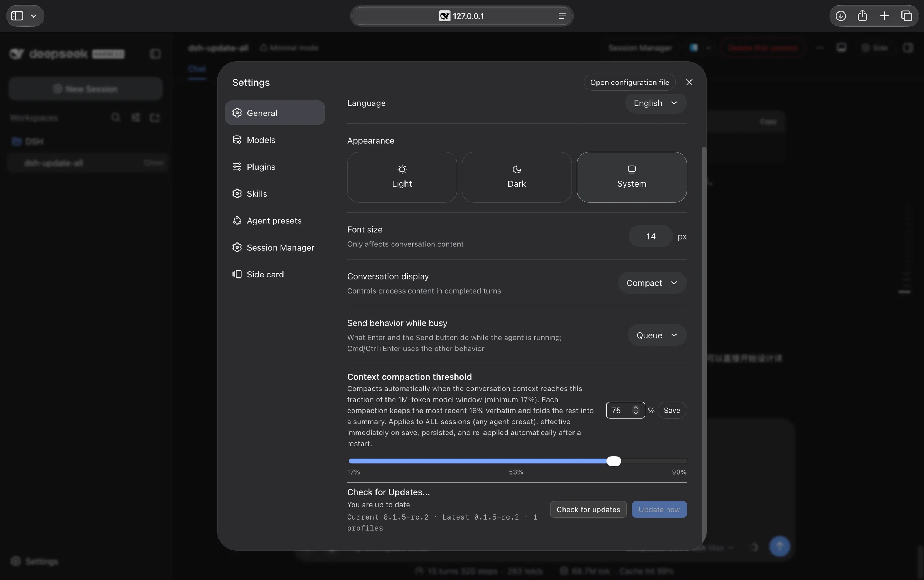Click the 'You are up to date' text

tap(378, 505)
